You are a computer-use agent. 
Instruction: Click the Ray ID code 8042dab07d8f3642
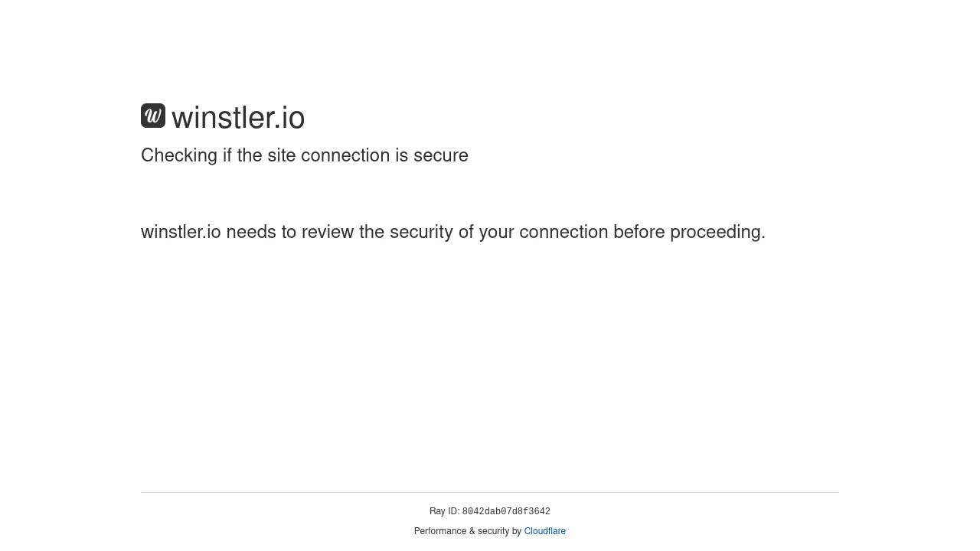click(x=506, y=512)
